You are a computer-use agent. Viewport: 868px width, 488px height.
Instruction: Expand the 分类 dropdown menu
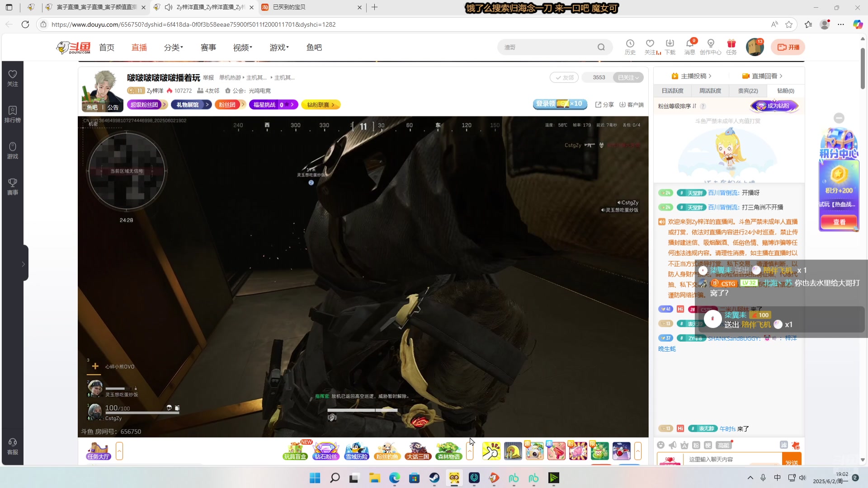(173, 47)
